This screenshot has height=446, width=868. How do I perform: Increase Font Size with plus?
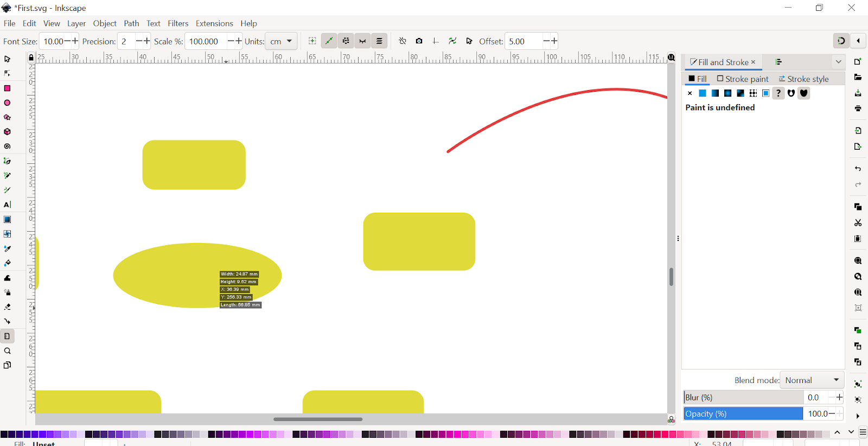coord(75,41)
